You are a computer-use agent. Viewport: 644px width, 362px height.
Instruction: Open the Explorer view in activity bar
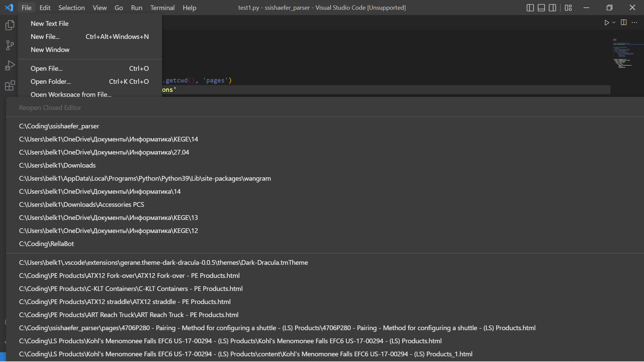pyautogui.click(x=10, y=25)
